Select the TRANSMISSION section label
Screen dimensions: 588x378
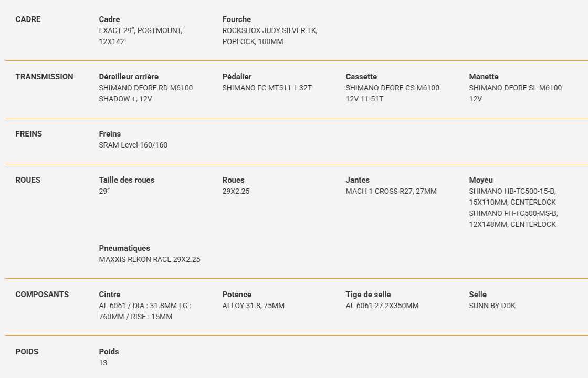[44, 77]
